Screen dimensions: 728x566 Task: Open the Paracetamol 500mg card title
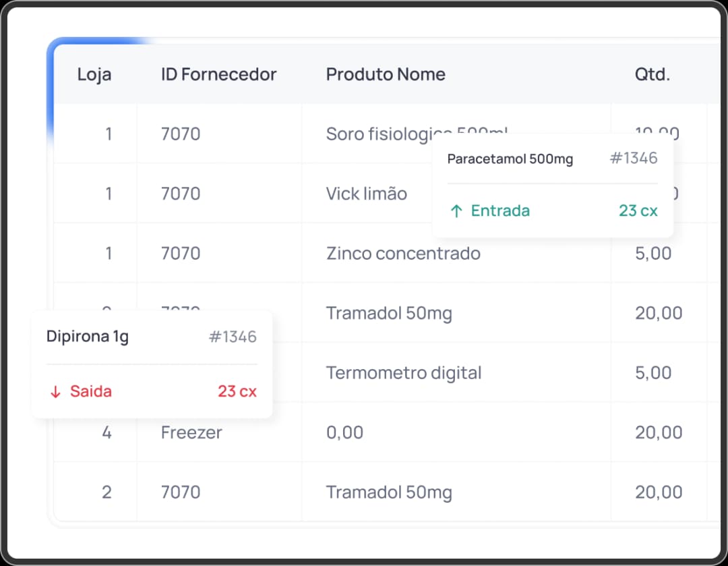pyautogui.click(x=510, y=159)
